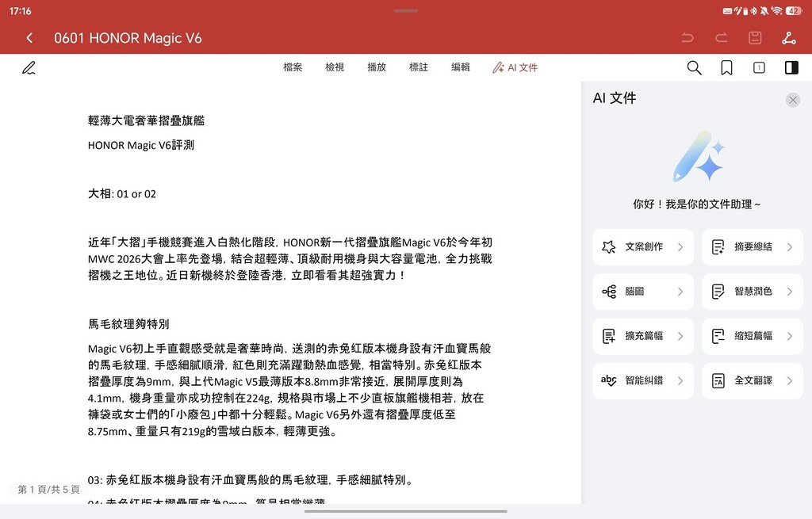812x519 pixels.
Task: Click the Wi-Fi status icon
Action: click(776, 11)
